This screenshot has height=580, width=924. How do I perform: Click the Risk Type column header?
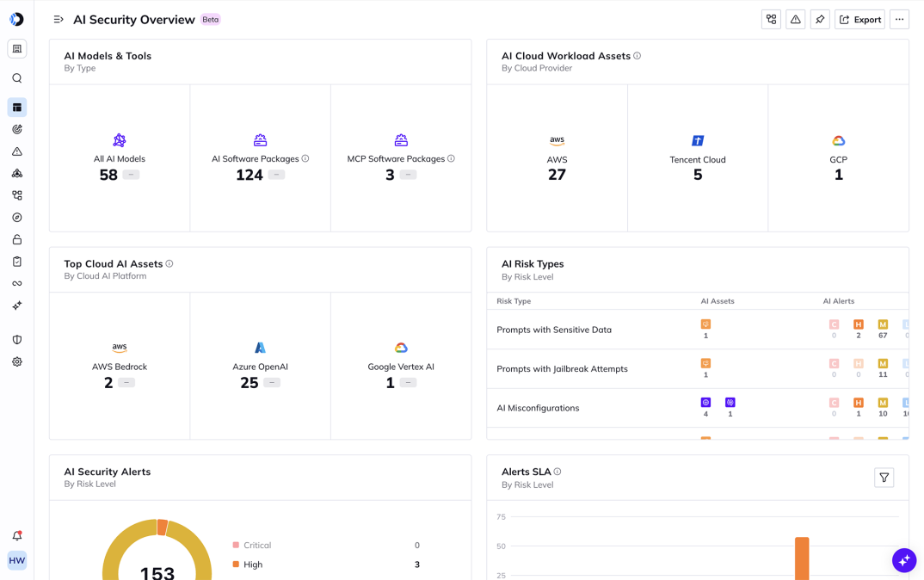click(x=514, y=301)
